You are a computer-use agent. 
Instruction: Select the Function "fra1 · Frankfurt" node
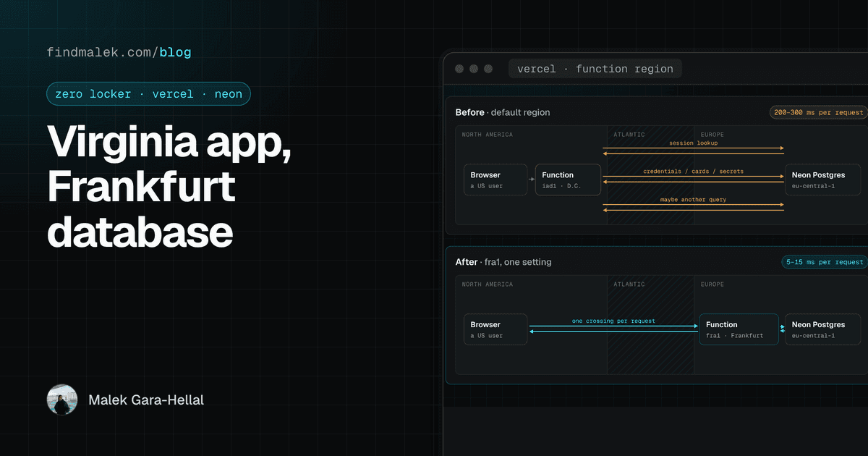coord(739,329)
